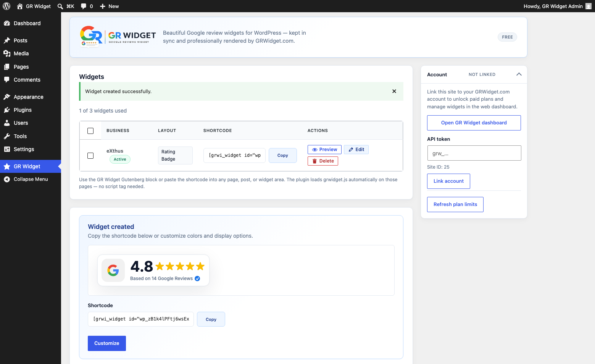The image size is (595, 364).
Task: Click the Tools wrench icon
Action: [x=7, y=136]
